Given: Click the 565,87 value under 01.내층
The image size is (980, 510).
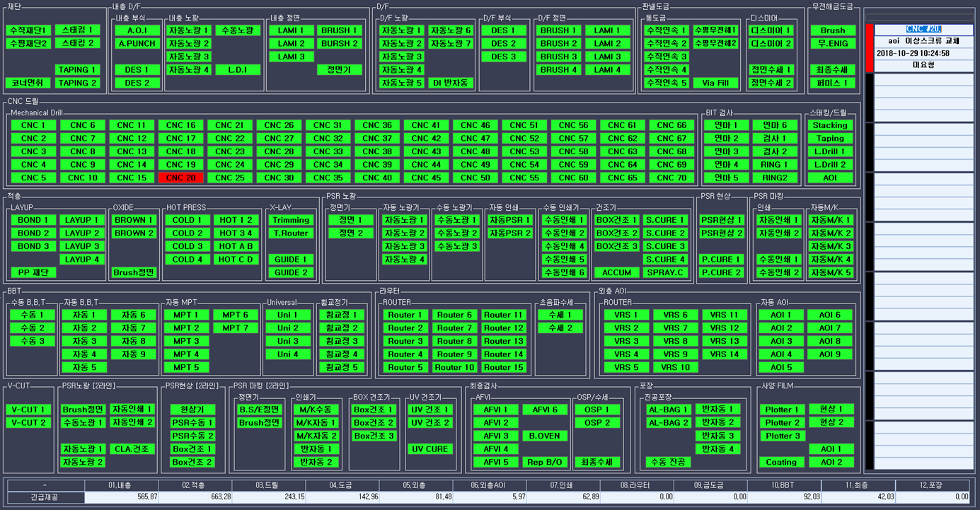Looking at the screenshot, I should [122, 497].
